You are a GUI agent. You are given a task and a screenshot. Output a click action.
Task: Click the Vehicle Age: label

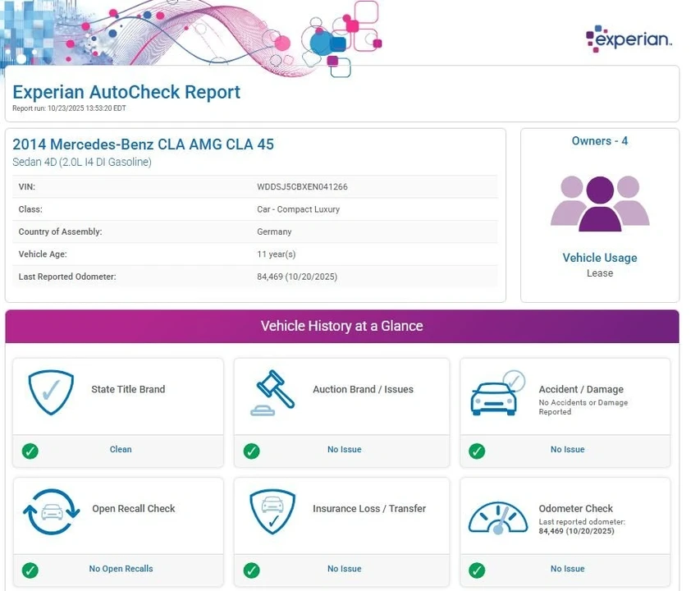(43, 254)
